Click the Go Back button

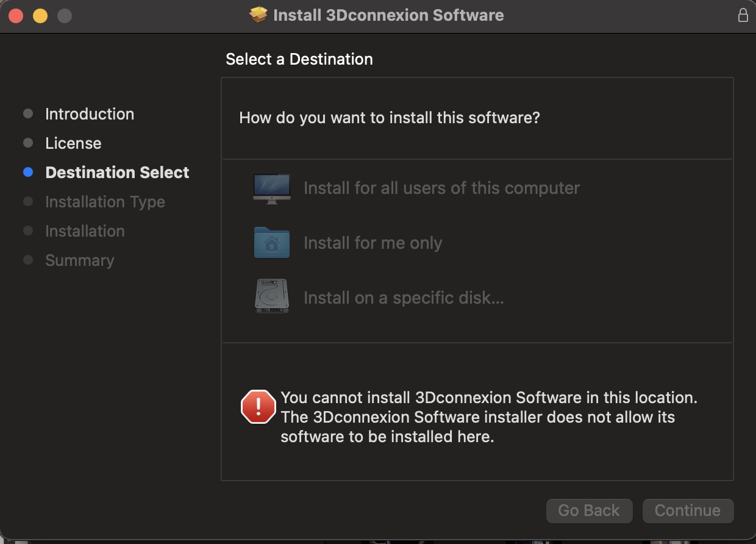point(589,510)
